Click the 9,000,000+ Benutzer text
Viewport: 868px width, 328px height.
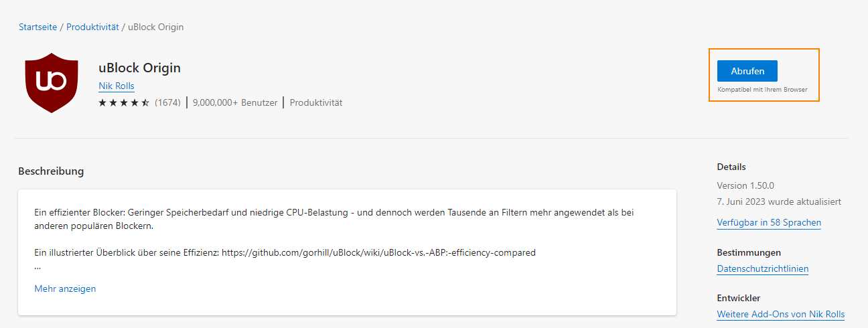235,102
